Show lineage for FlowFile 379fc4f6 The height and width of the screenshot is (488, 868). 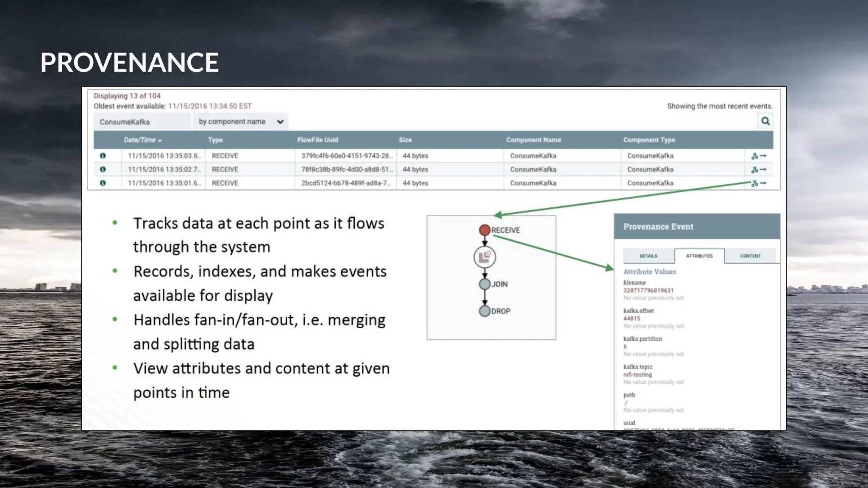pos(754,156)
